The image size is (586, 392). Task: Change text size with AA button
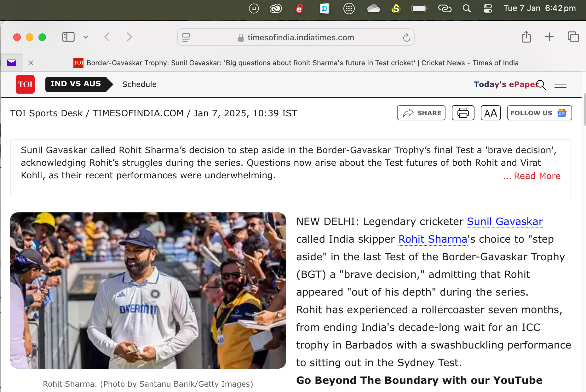(x=491, y=113)
